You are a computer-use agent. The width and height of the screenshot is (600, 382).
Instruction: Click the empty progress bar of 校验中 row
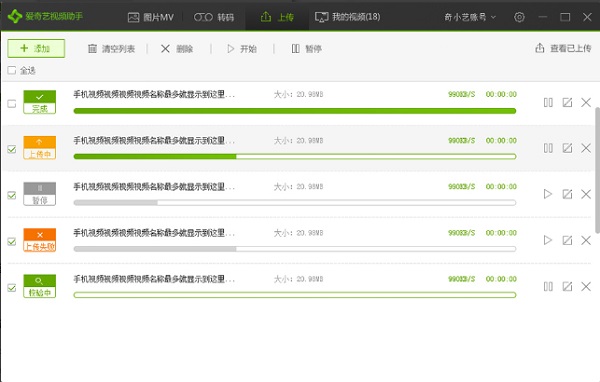tap(295, 295)
